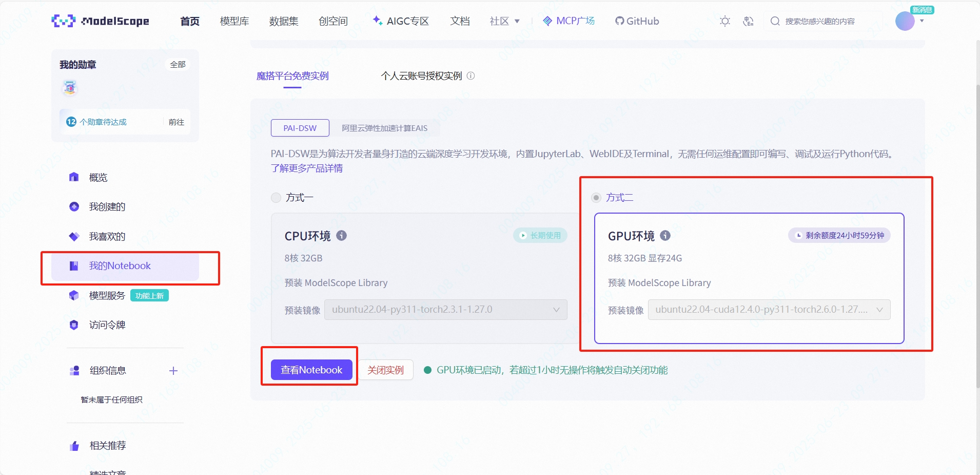980x475 pixels.
Task: Open the 数据集 nav item
Action: pyautogui.click(x=284, y=21)
